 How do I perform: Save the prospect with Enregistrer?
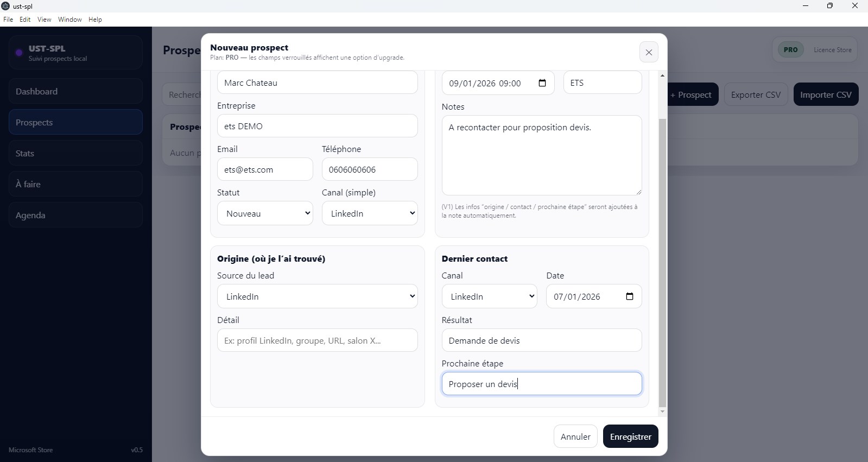coord(630,436)
